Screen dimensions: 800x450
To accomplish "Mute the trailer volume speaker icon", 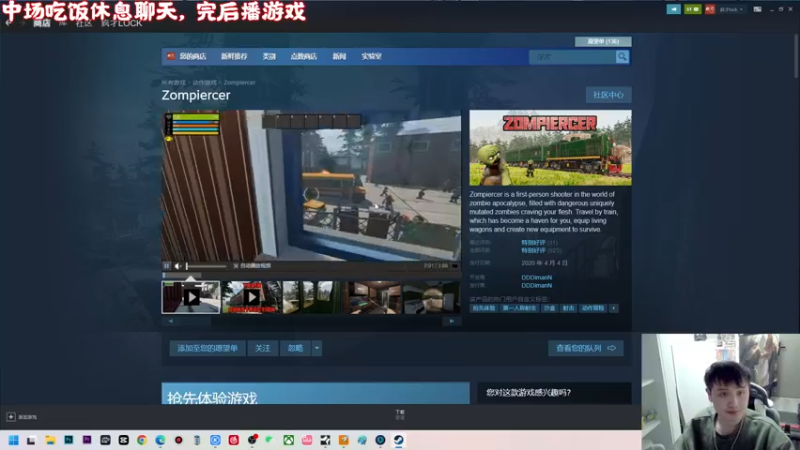I will (178, 266).
